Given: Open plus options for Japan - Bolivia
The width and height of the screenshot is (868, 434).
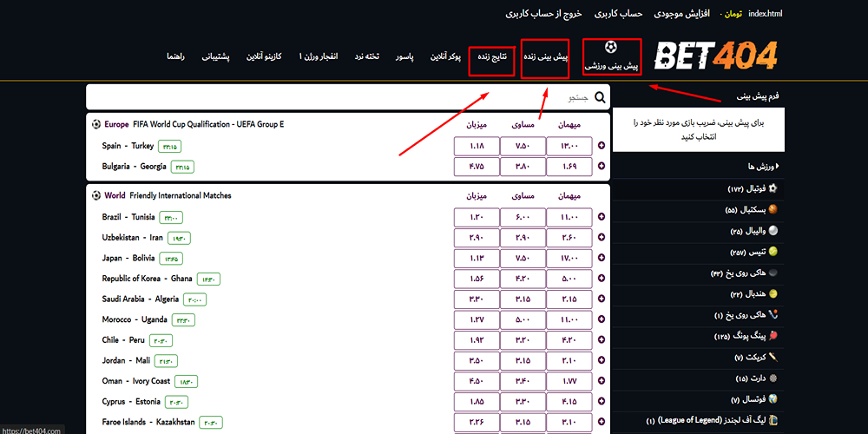Looking at the screenshot, I should point(602,258).
